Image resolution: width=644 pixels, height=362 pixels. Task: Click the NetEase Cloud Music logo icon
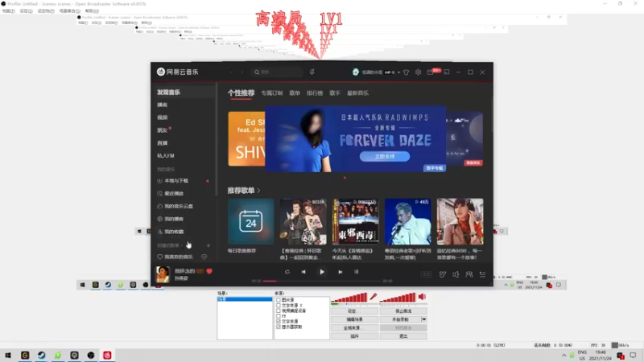(160, 72)
